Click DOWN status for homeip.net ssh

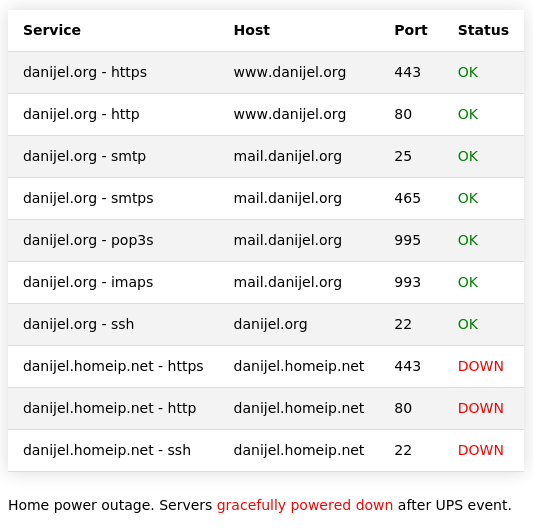click(480, 450)
